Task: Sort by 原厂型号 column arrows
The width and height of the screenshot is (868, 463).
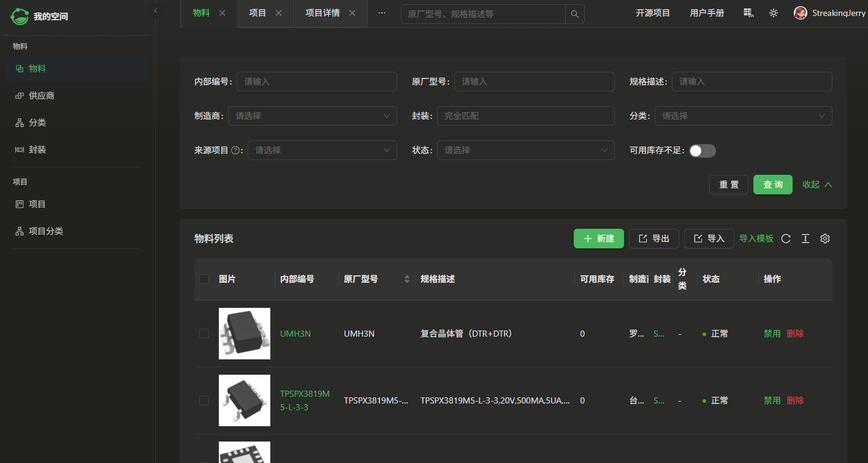Action: pyautogui.click(x=407, y=279)
